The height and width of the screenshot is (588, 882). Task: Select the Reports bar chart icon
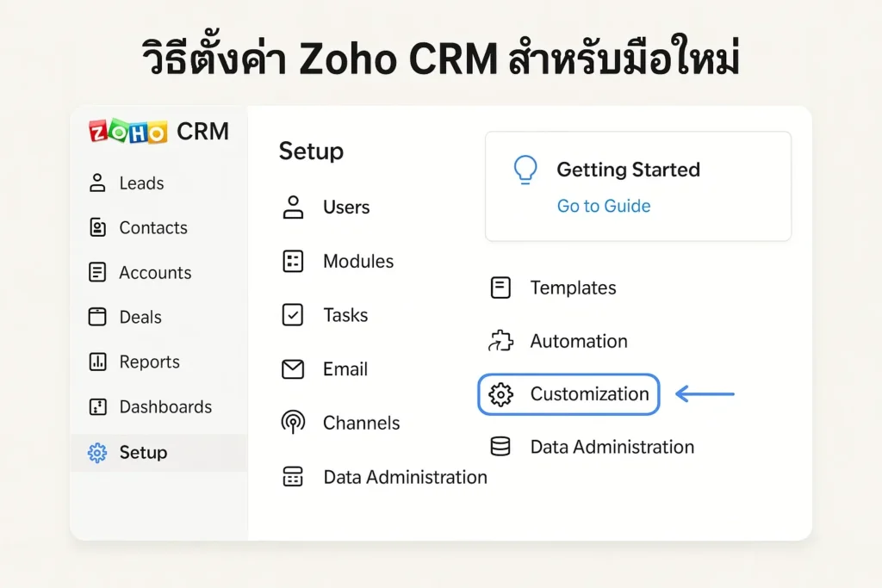[98, 362]
